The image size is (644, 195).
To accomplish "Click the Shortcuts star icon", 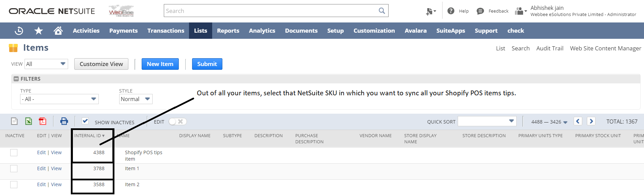I will (38, 31).
